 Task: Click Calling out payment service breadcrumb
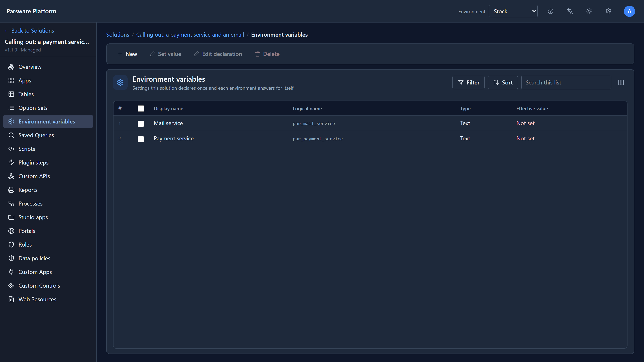(190, 35)
